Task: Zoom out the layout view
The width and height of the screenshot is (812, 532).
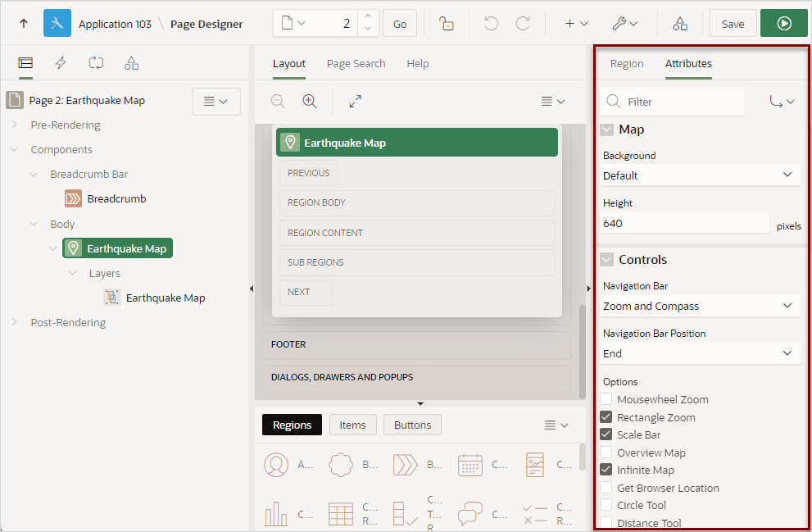Action: [x=278, y=101]
